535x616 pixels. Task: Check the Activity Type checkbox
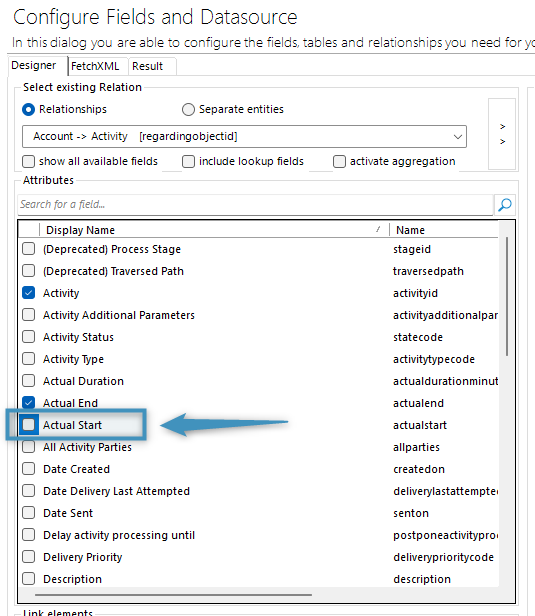[28, 359]
